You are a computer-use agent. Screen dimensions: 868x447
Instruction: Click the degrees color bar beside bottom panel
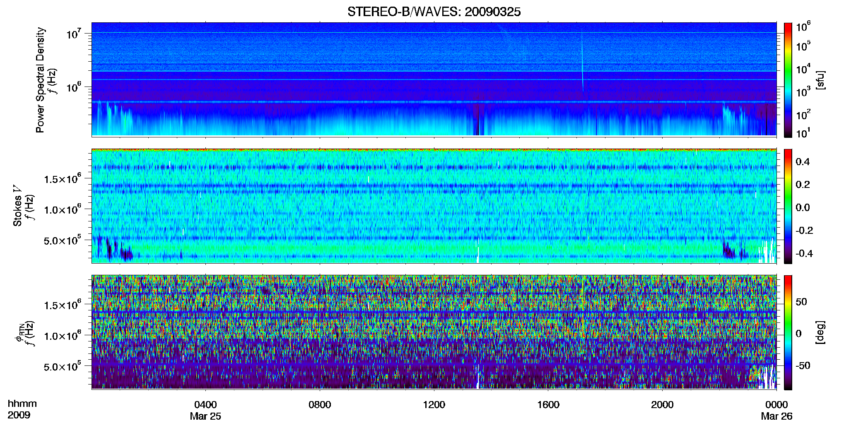point(788,332)
